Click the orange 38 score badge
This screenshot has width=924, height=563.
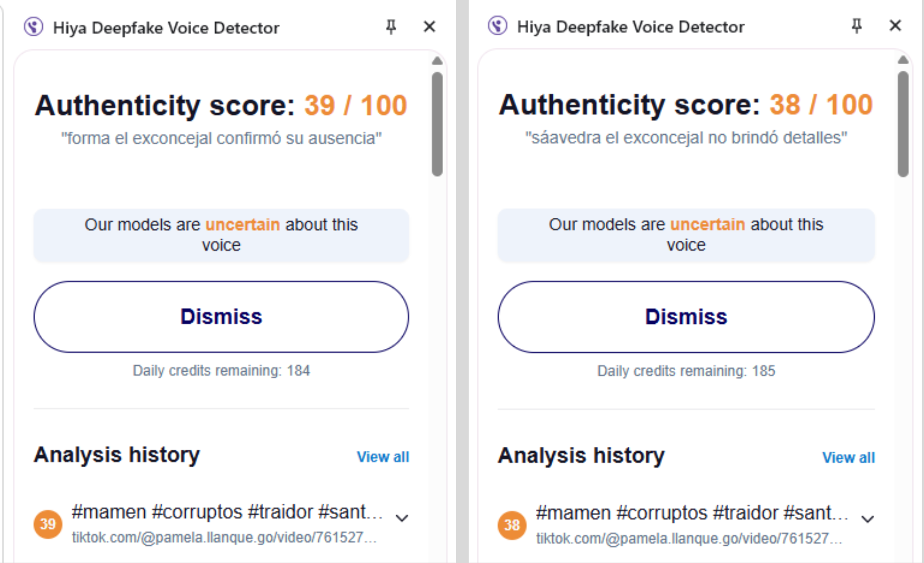[512, 525]
